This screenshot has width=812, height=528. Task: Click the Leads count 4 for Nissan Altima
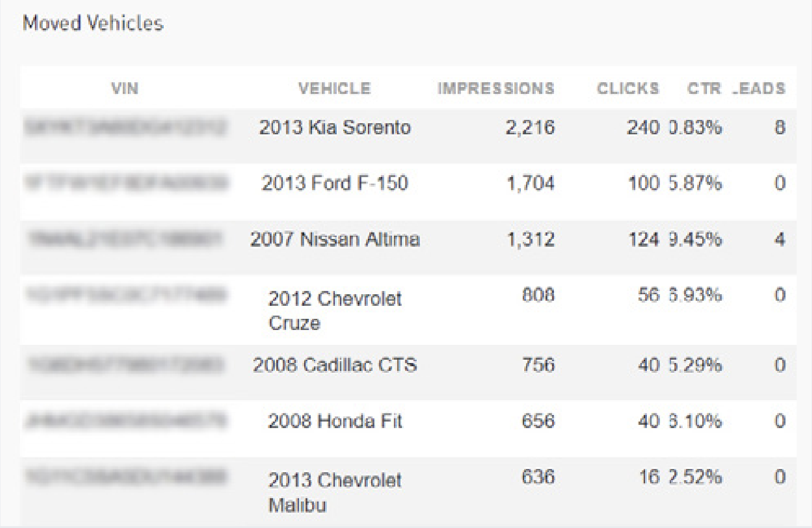coord(780,239)
